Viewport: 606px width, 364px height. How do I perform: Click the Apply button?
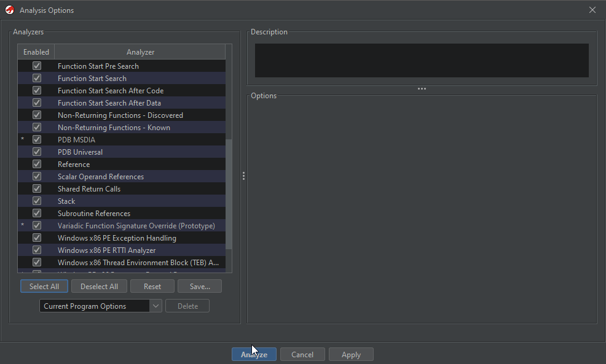pos(351,355)
